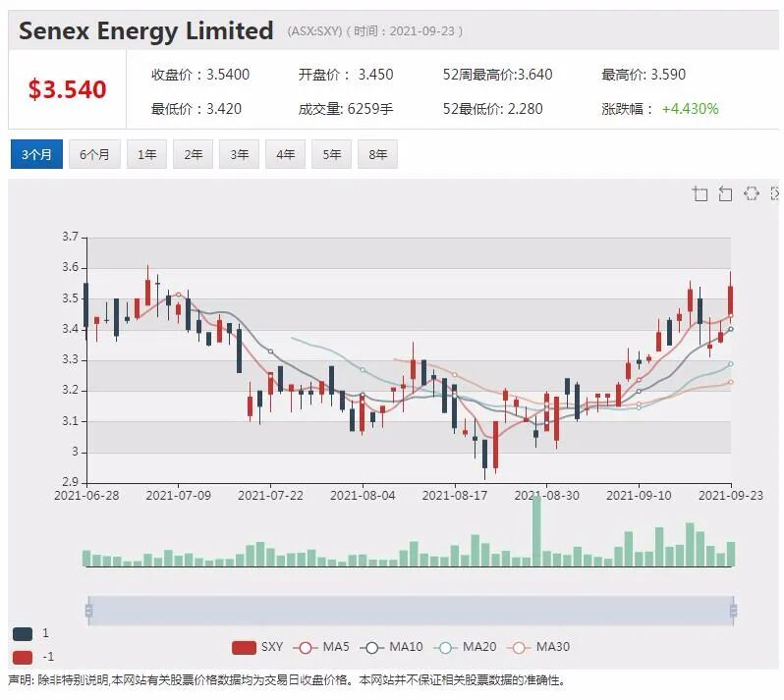Click the (ASX:SXY) ticker text
Image resolution: width=784 pixels, height=700 pixels.
click(314, 31)
